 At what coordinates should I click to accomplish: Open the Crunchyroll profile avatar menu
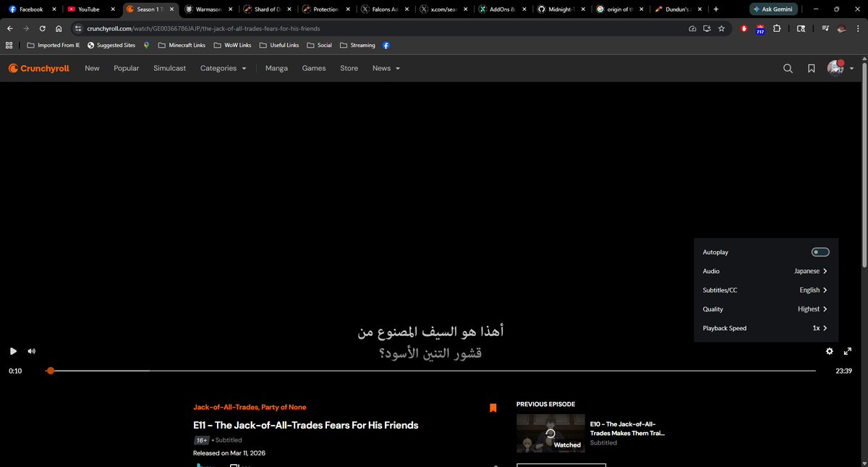pyautogui.click(x=840, y=68)
